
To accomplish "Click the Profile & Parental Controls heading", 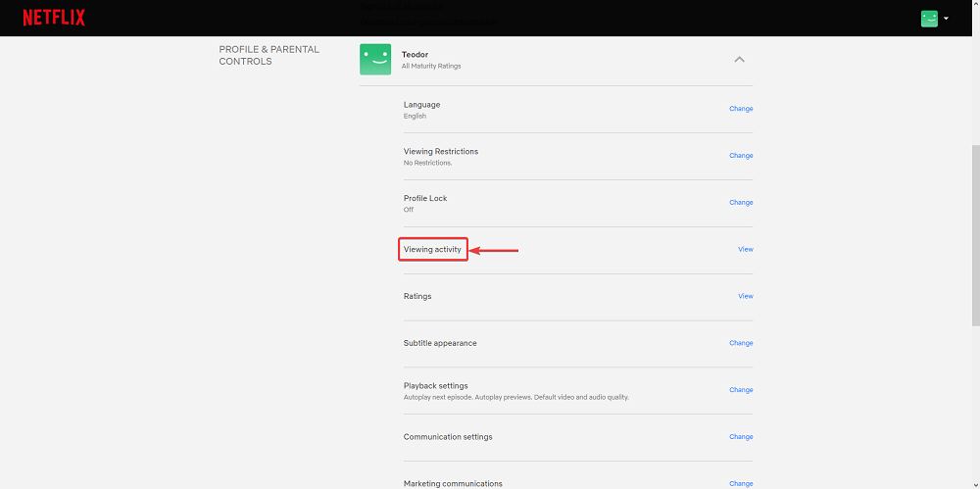I will [x=269, y=55].
